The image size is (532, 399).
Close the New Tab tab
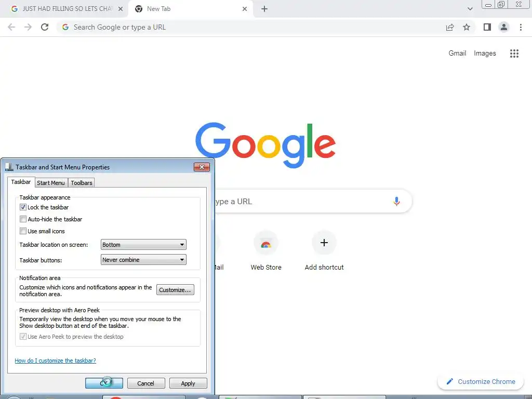click(x=245, y=9)
